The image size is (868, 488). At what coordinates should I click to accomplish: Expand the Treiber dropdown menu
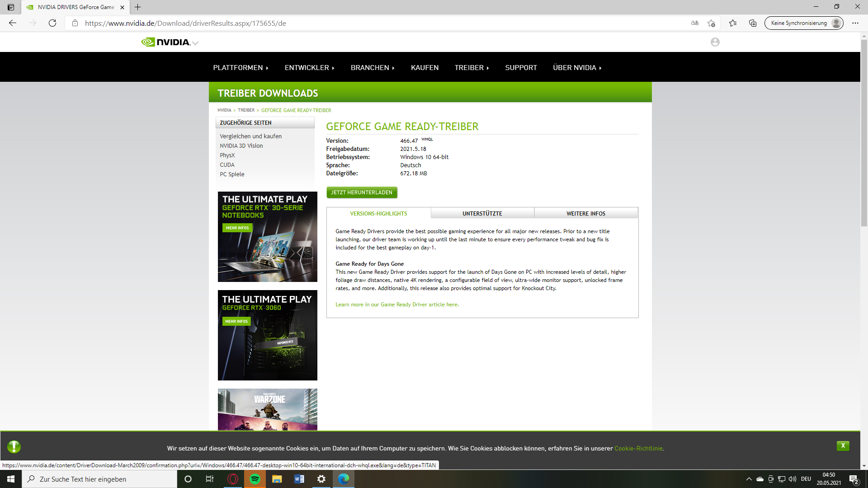472,67
